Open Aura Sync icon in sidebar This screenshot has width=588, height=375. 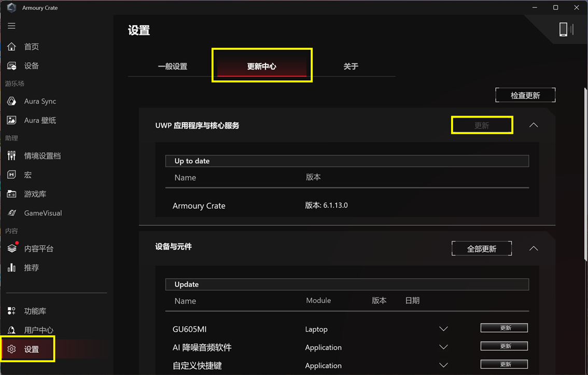11,101
